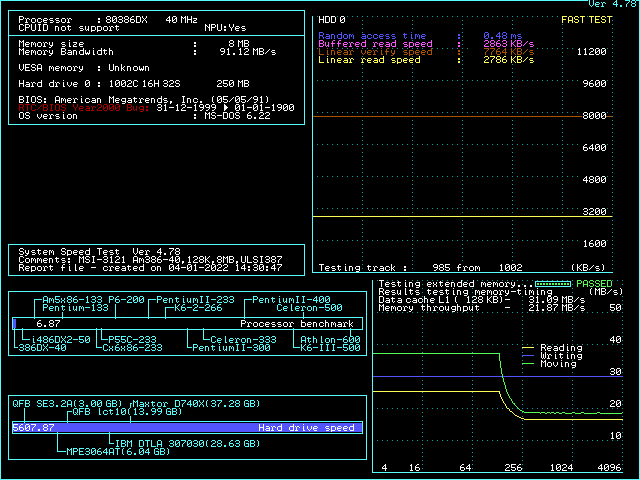
Task: Click the MPE3064AT(6.04 GB) drive label
Action: pyautogui.click(x=118, y=452)
